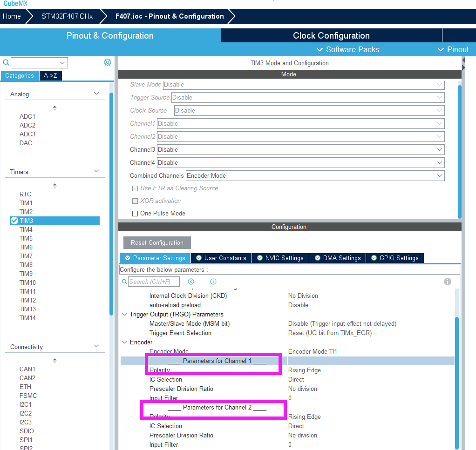This screenshot has height=450, width=476.
Task: Click the Master/Slave Mode (MSM bit) row
Action: pyautogui.click(x=287, y=324)
